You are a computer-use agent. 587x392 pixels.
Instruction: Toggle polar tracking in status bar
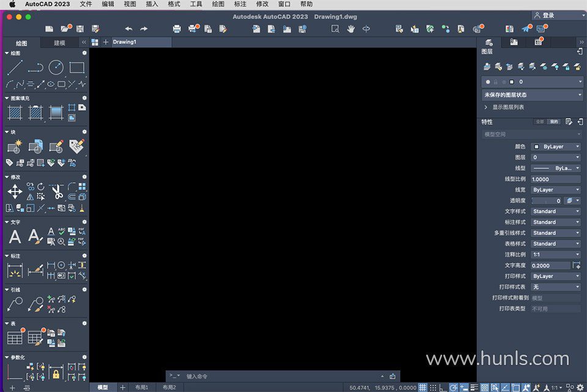pos(453,388)
